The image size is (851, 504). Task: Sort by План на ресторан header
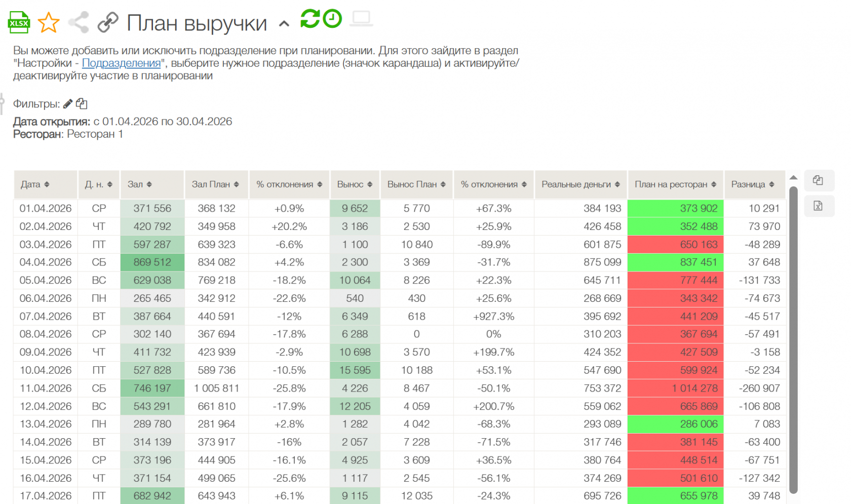(x=676, y=184)
